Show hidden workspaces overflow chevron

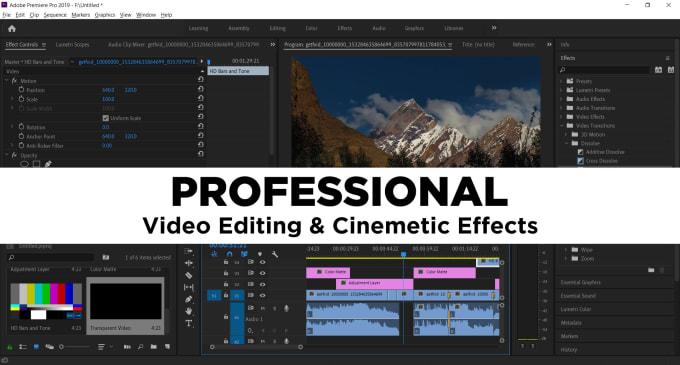(494, 28)
